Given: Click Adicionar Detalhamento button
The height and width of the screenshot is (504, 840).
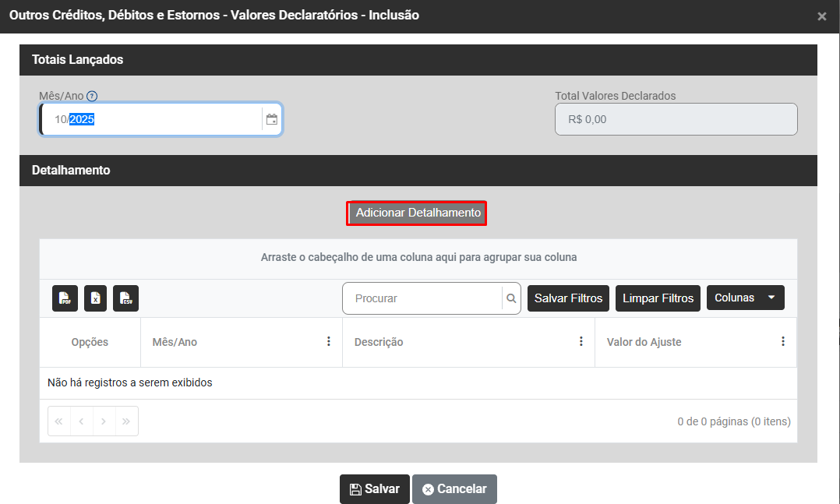Looking at the screenshot, I should pyautogui.click(x=418, y=213).
